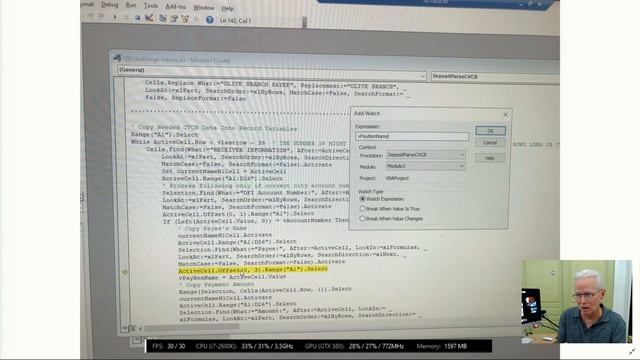Switch to Procedure View button
Viewport: 640px width, 360px height.
point(125,328)
